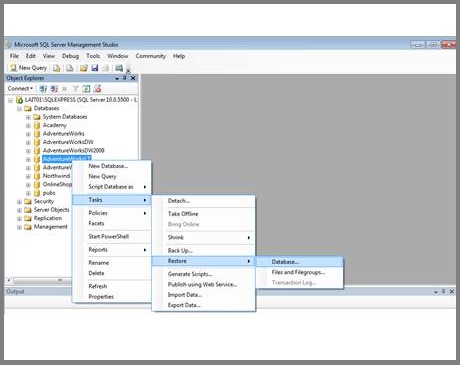Expand the Replication folder node
Viewport: 460px width, 365px height.
[x=19, y=219]
